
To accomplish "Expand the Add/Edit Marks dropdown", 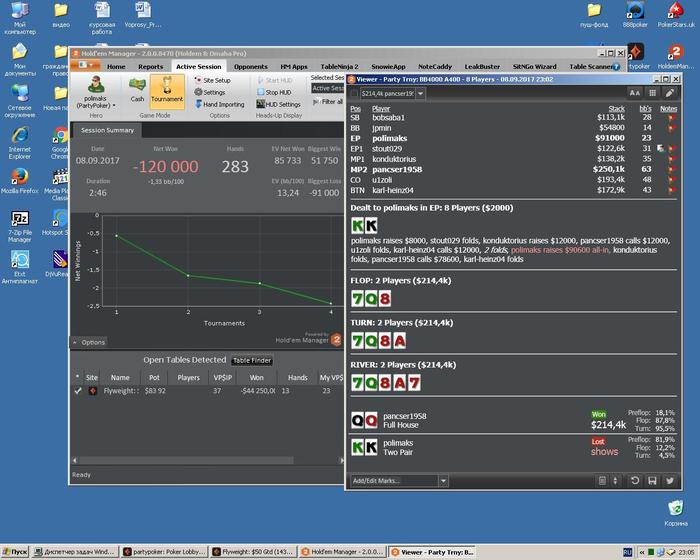I will pyautogui.click(x=443, y=481).
